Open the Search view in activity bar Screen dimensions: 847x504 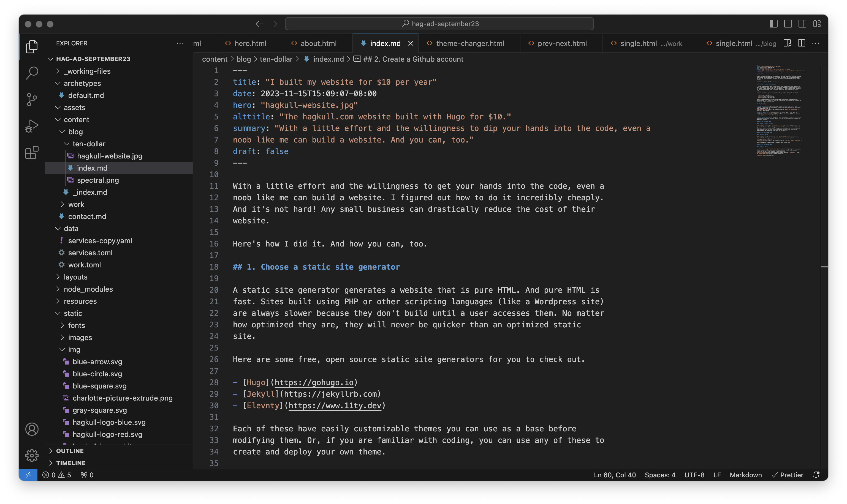click(x=32, y=73)
